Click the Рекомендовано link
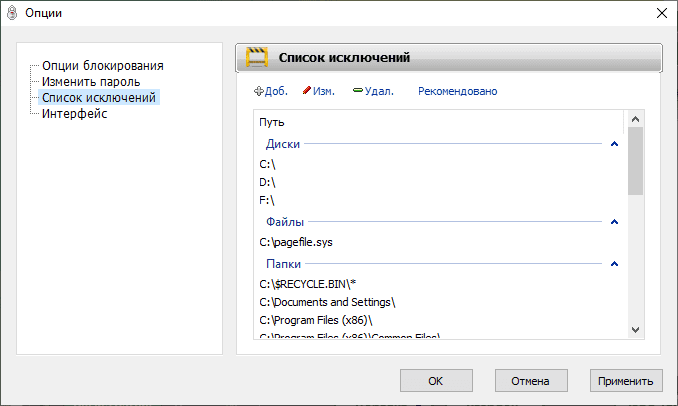 point(457,91)
